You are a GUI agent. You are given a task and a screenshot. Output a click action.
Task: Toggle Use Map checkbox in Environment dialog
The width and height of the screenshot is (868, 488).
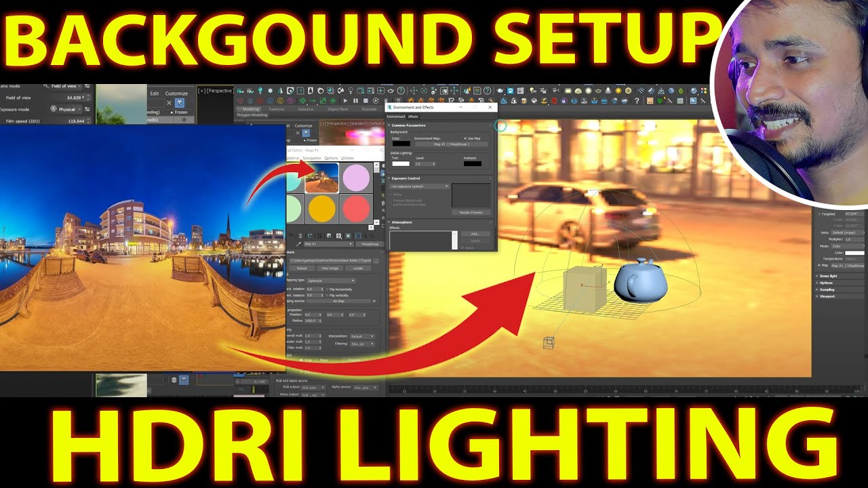[x=465, y=138]
